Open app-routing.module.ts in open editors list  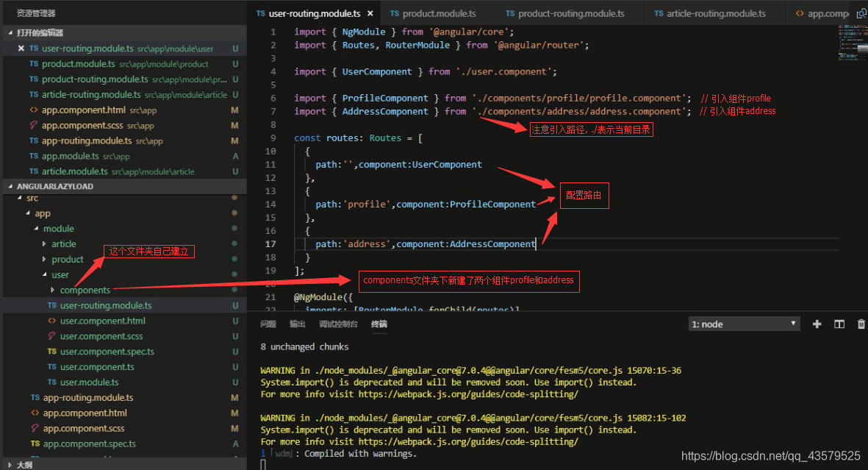124,141
